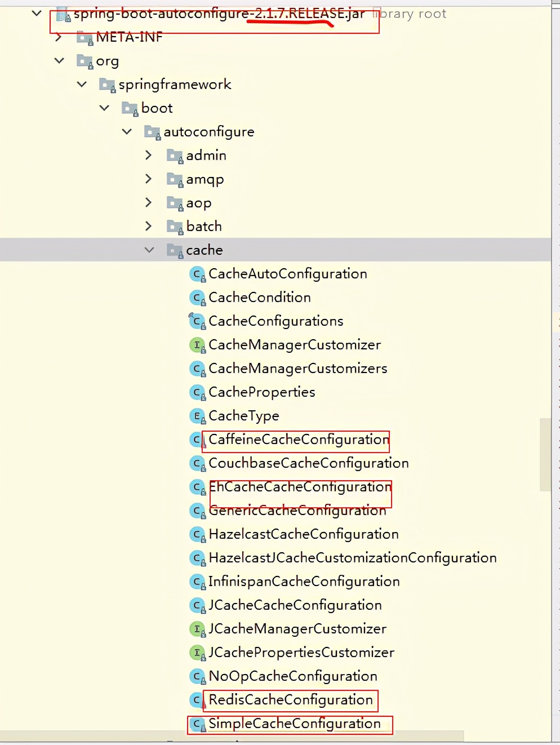Click the class icon beside JCacheCacheConfiguration
This screenshot has height=745, width=560.
tap(198, 606)
